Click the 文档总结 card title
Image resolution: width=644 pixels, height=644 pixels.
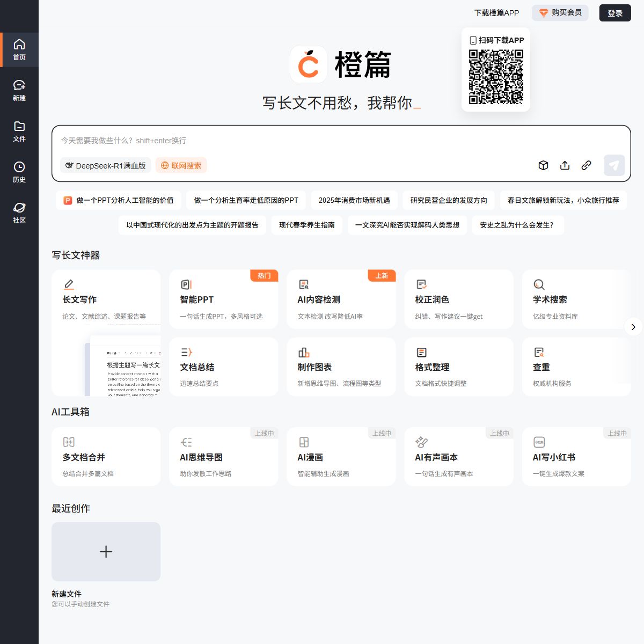pos(197,367)
